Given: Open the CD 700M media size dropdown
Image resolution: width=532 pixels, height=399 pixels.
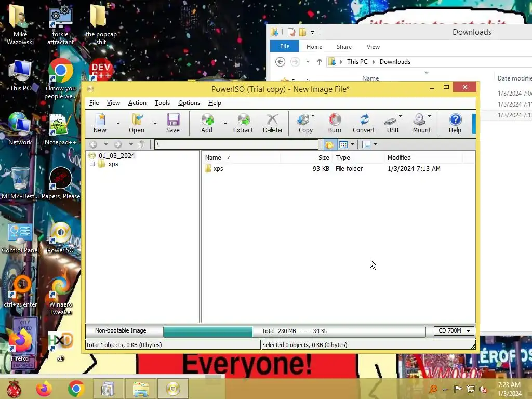Looking at the screenshot, I should [x=454, y=331].
